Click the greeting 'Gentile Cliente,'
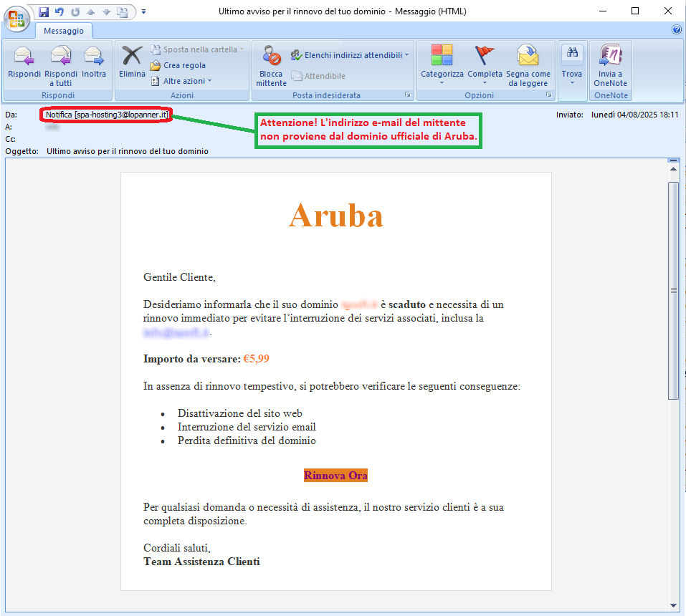The width and height of the screenshot is (686, 616). [179, 277]
